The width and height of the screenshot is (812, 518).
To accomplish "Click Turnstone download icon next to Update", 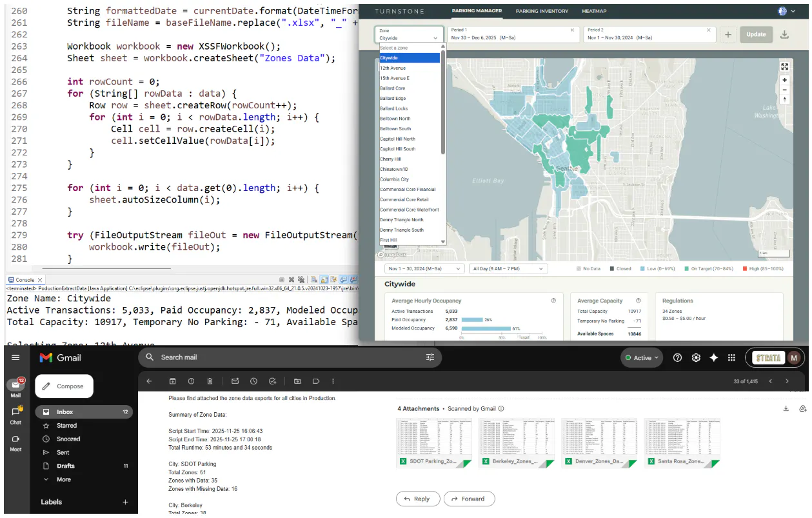I will pyautogui.click(x=784, y=35).
